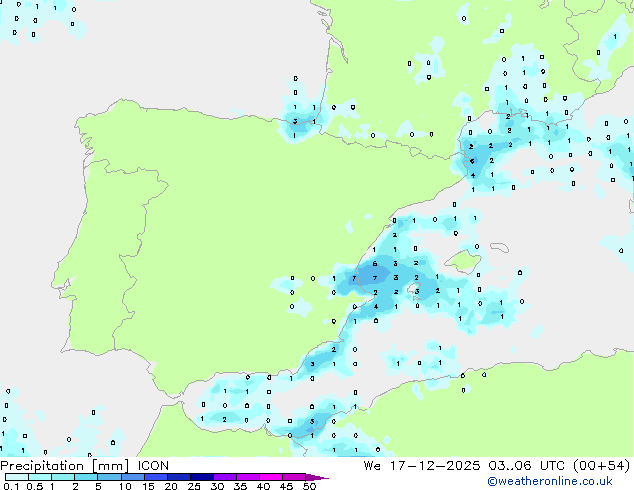
Task: Click the 35–40 mm legend color swatch
Action: pos(248,477)
